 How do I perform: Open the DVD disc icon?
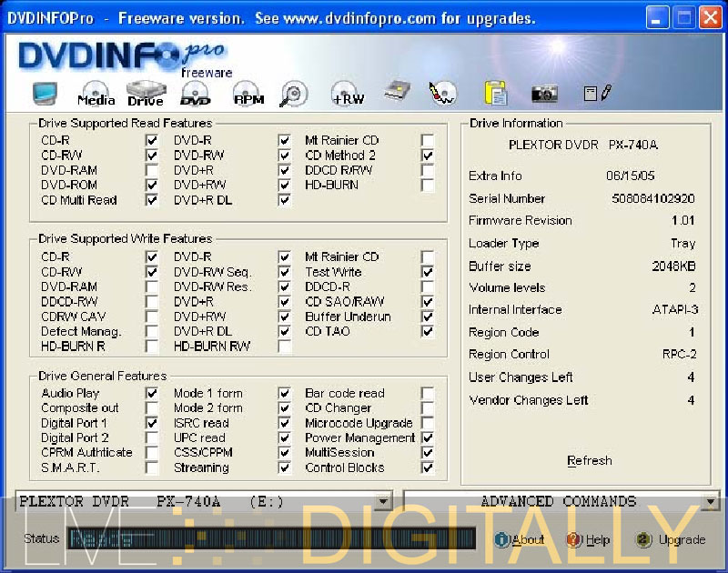tap(196, 94)
